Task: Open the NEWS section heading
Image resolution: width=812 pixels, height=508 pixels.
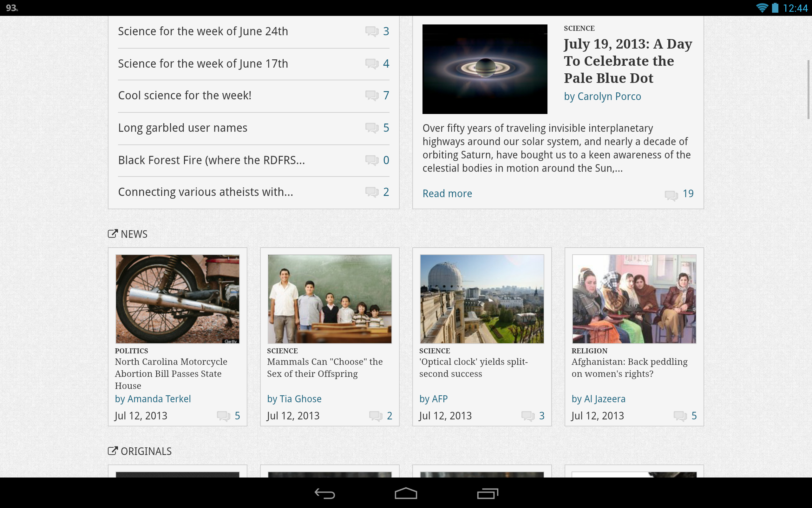Action: [134, 234]
